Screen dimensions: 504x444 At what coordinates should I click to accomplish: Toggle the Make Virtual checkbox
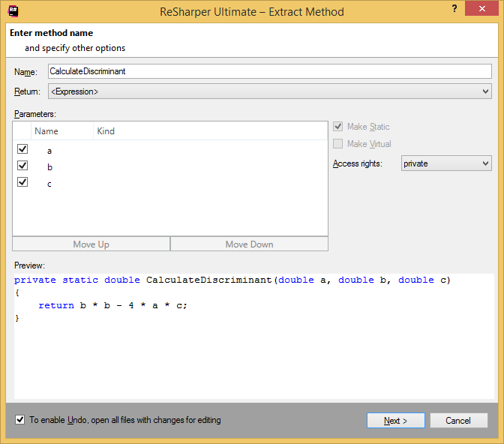coord(338,143)
